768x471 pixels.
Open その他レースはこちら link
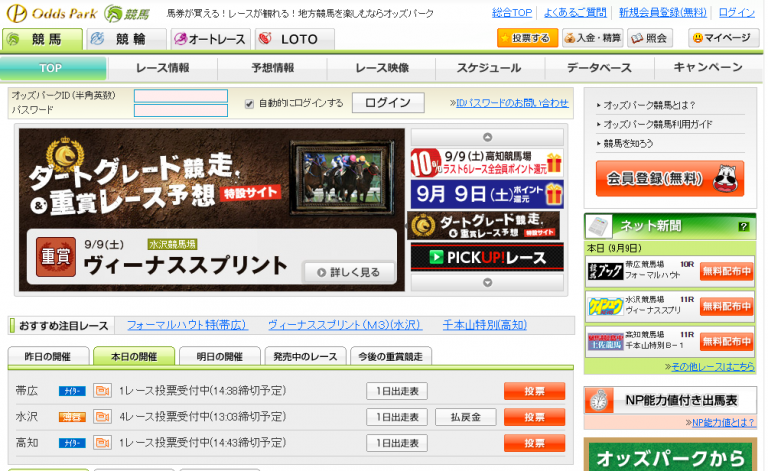coord(713,367)
